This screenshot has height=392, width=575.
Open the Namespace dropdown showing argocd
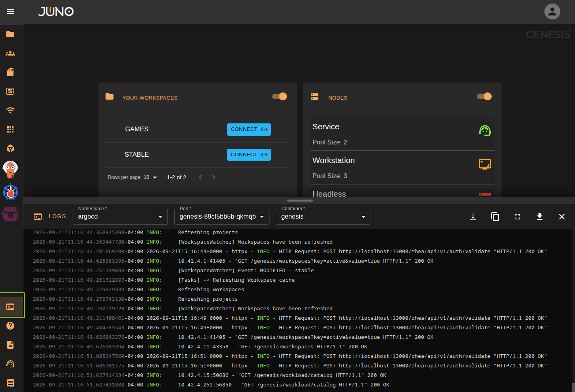pyautogui.click(x=120, y=217)
